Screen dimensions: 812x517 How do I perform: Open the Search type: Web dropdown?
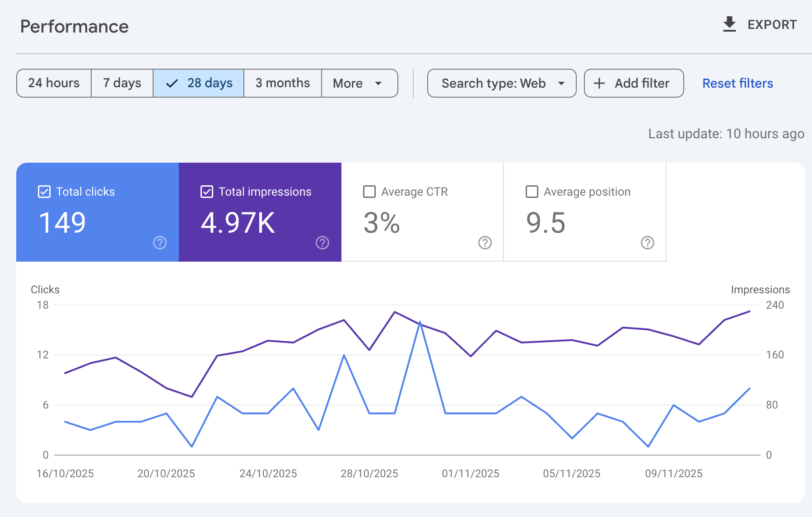(502, 83)
